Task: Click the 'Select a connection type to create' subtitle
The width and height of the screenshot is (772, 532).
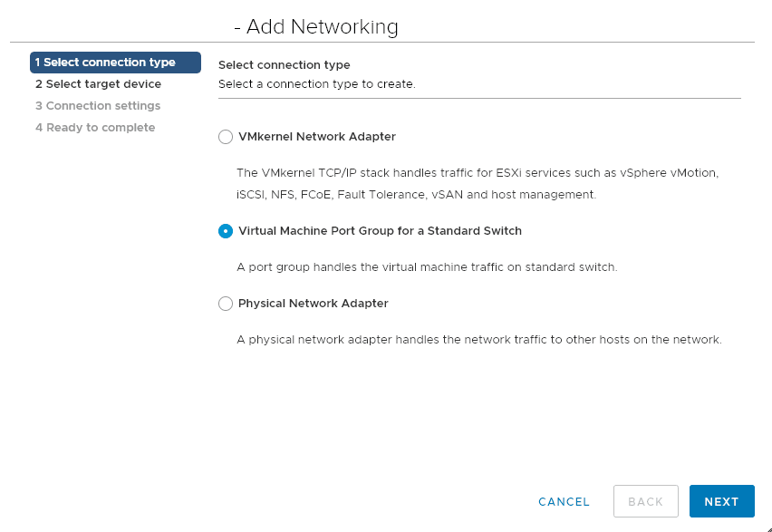Action: click(x=316, y=84)
